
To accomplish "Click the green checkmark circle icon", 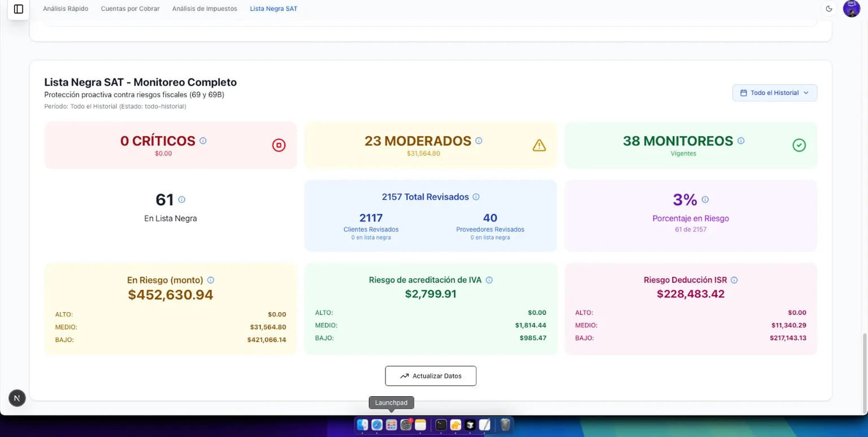I will tap(799, 145).
